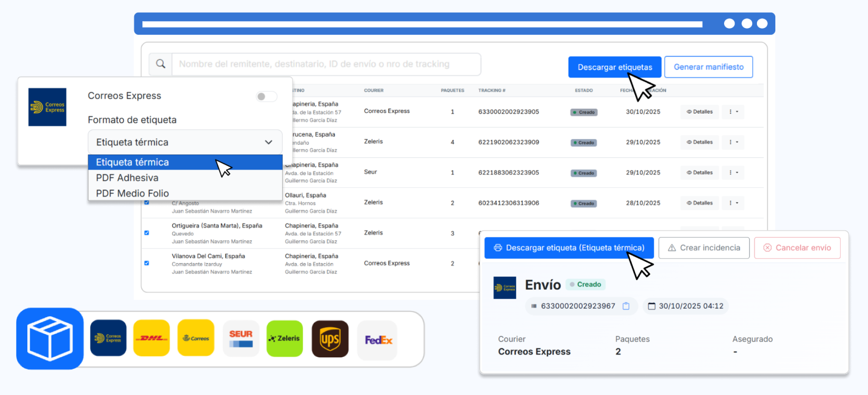
Task: Copy the tracking number with clipboard icon
Action: click(x=626, y=306)
